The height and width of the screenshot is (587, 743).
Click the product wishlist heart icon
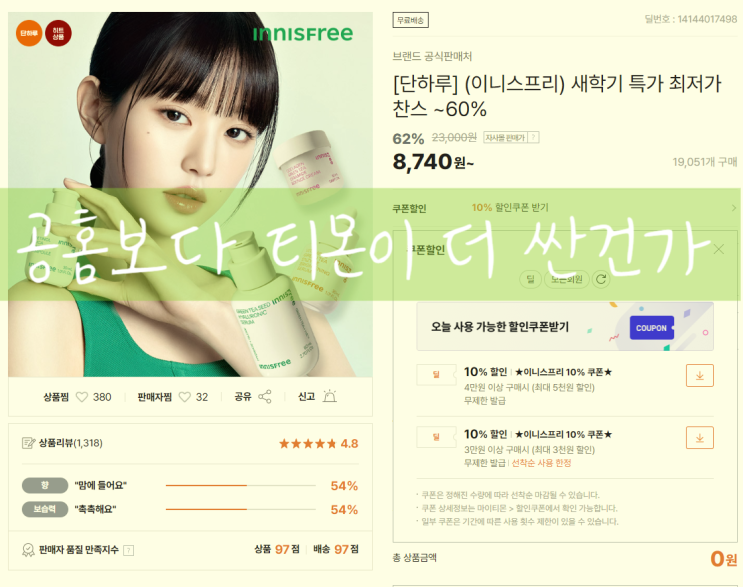pos(82,397)
